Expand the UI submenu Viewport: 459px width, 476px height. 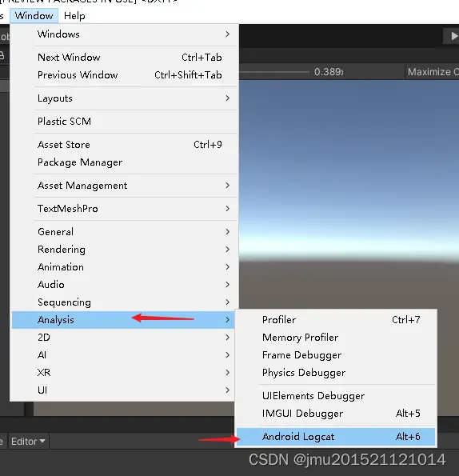pos(123,390)
